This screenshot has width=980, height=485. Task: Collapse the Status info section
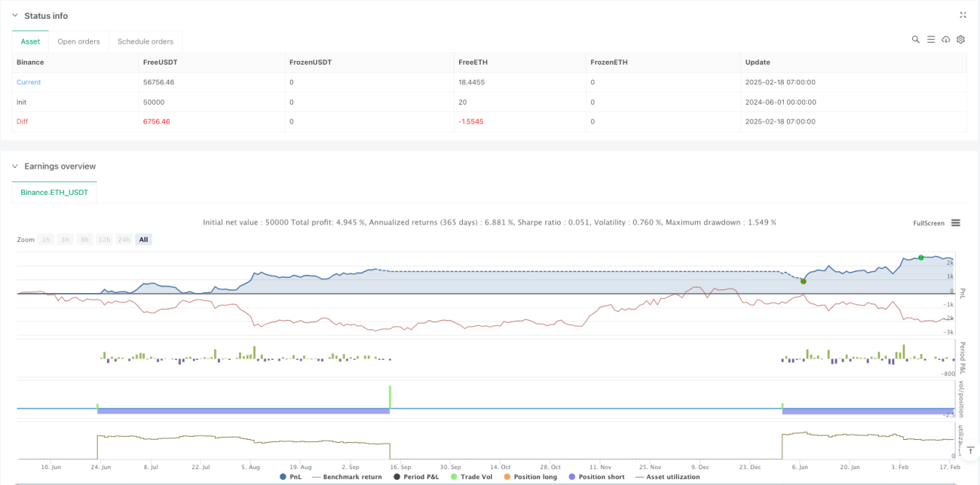tap(14, 15)
